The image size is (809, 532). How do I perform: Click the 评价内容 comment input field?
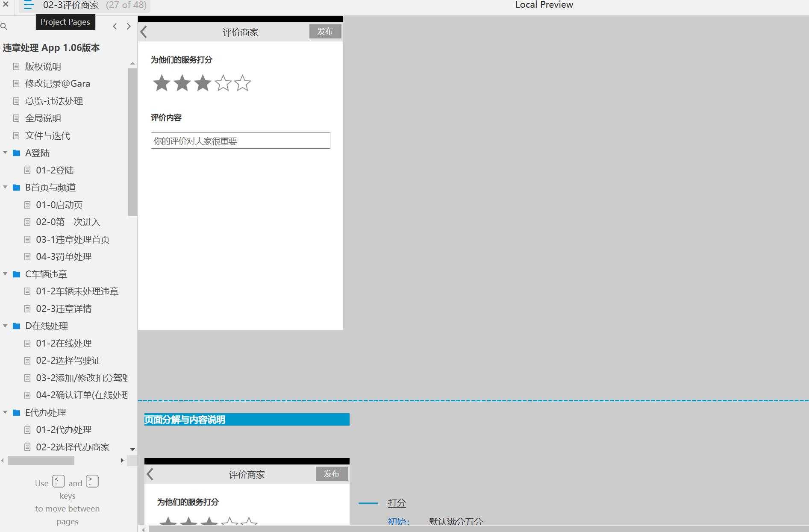pos(240,141)
